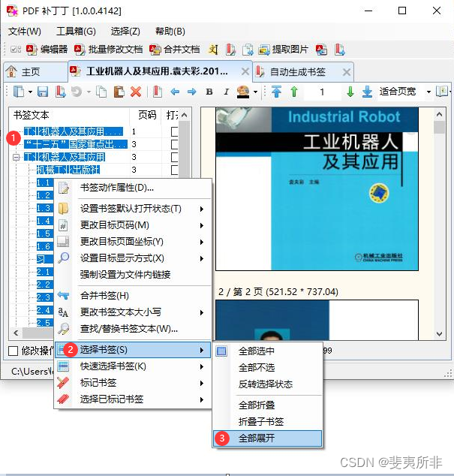Open the bookmark text color swatch
Screen dimensions: 454x476
[x=243, y=92]
